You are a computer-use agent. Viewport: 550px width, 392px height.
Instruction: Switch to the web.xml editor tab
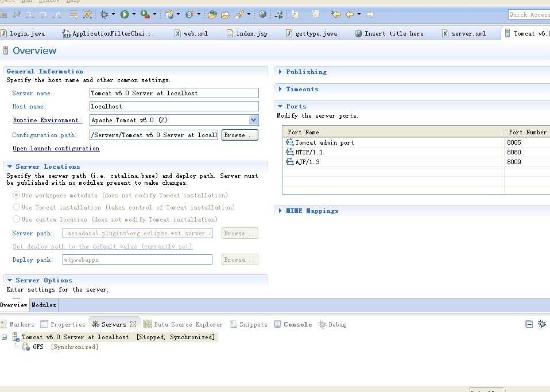192,33
